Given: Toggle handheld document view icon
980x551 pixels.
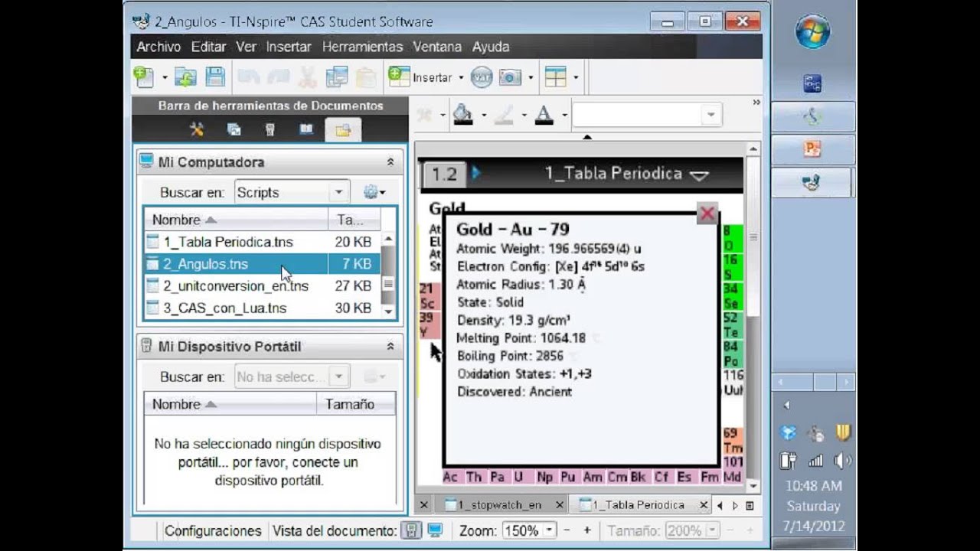Looking at the screenshot, I should click(412, 530).
